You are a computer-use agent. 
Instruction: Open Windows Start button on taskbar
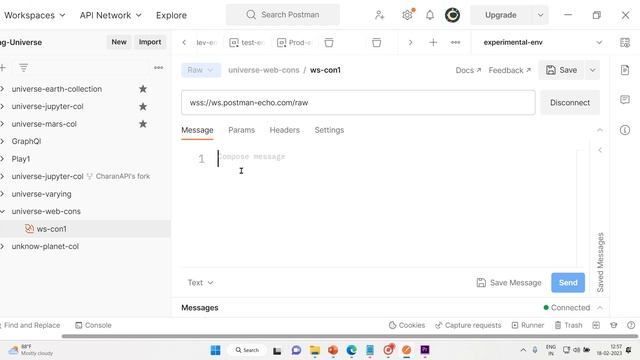pos(216,350)
